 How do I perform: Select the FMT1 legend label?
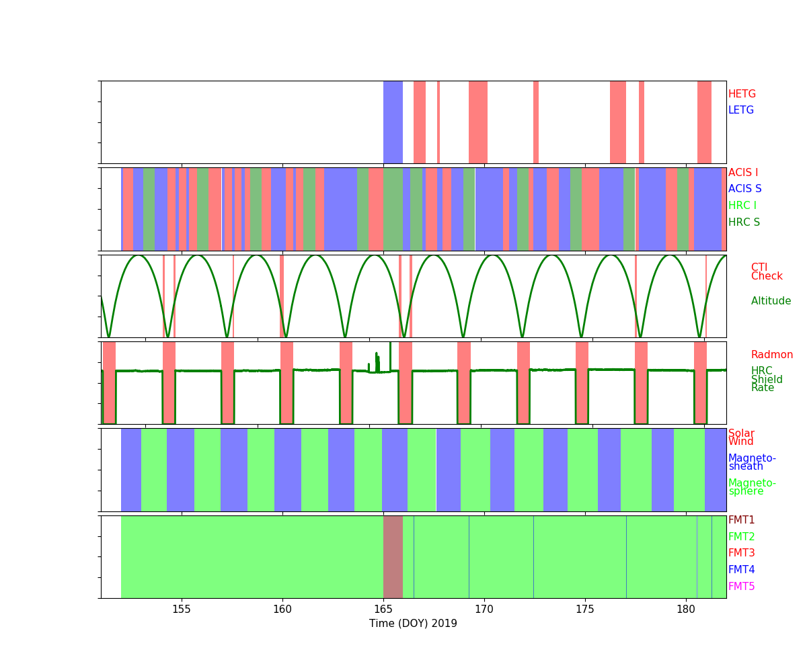[741, 520]
